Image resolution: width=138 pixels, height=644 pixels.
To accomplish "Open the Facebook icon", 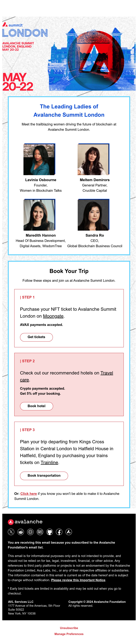I will pyautogui.click(x=59, y=532).
